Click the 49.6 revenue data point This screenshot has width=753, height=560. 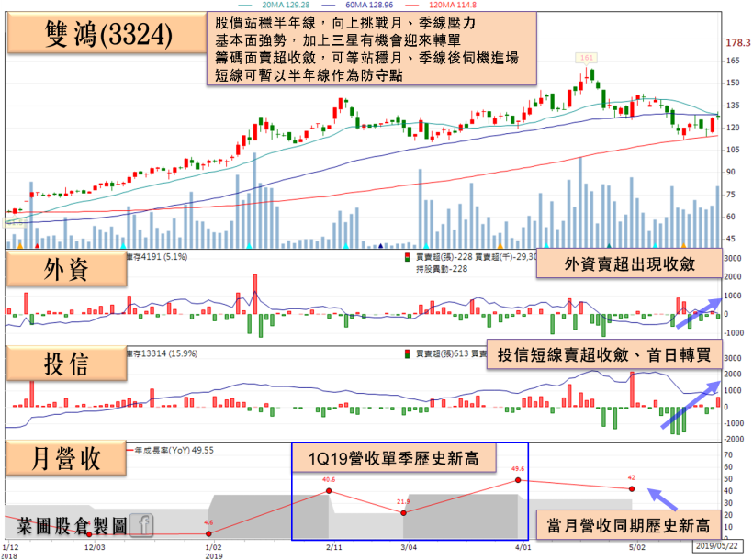[519, 480]
